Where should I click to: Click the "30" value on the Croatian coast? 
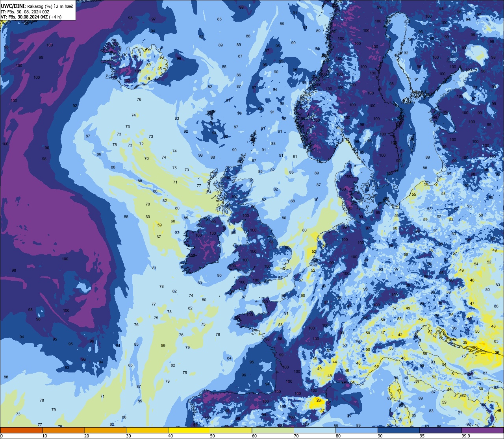pyautogui.click(x=475, y=348)
